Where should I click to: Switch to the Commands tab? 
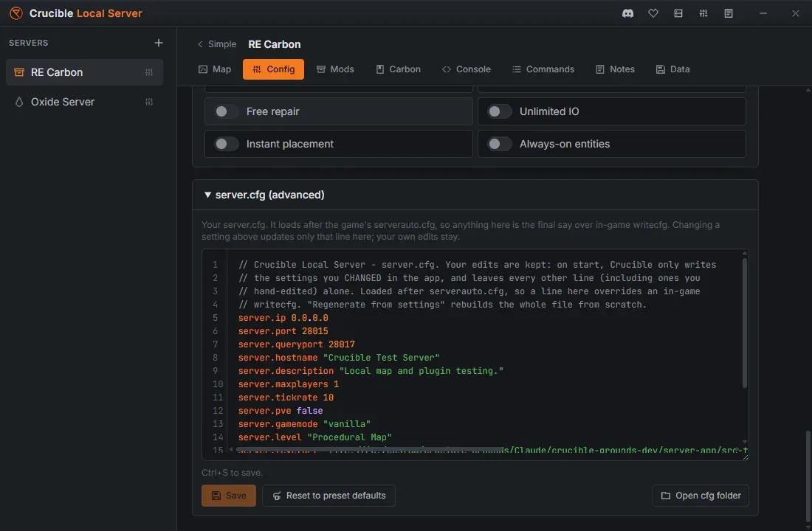[x=543, y=69]
